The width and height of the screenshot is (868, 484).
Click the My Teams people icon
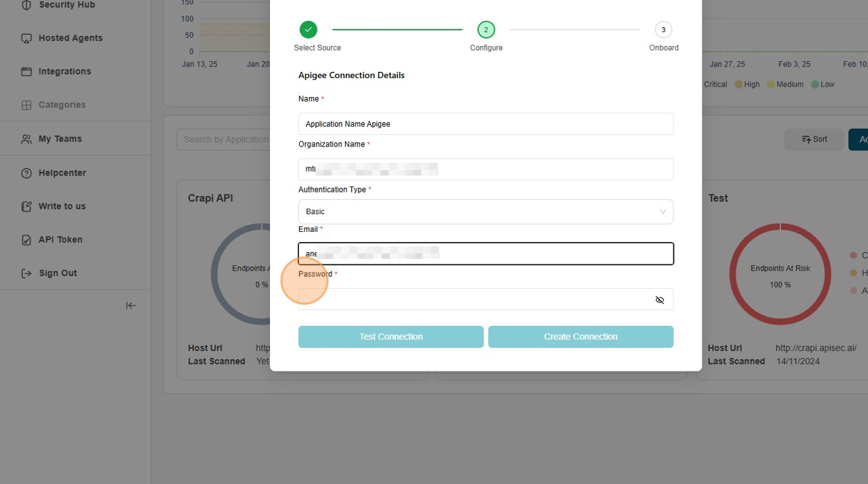26,139
